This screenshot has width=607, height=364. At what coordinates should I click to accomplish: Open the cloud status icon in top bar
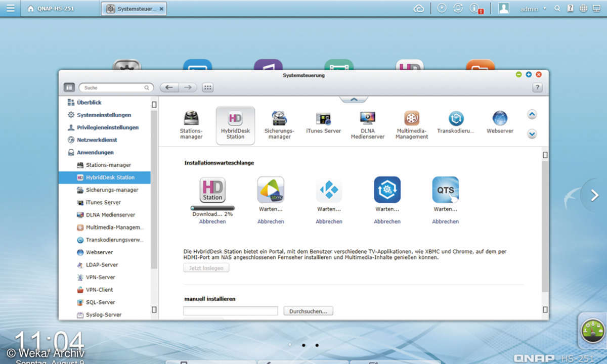tap(419, 9)
